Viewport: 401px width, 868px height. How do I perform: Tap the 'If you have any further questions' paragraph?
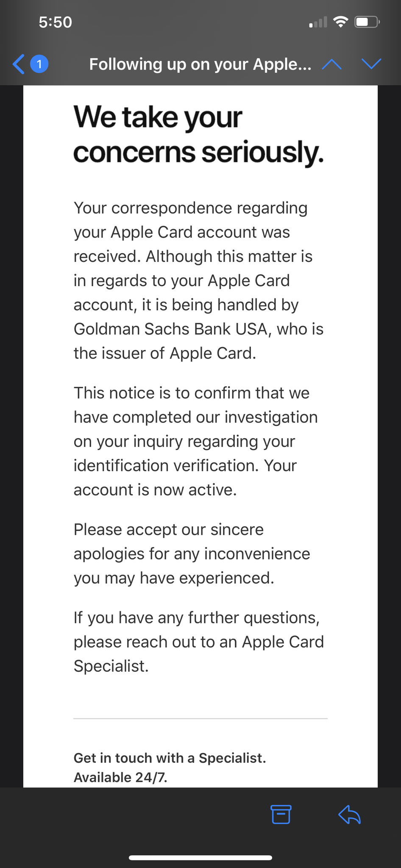click(x=198, y=642)
